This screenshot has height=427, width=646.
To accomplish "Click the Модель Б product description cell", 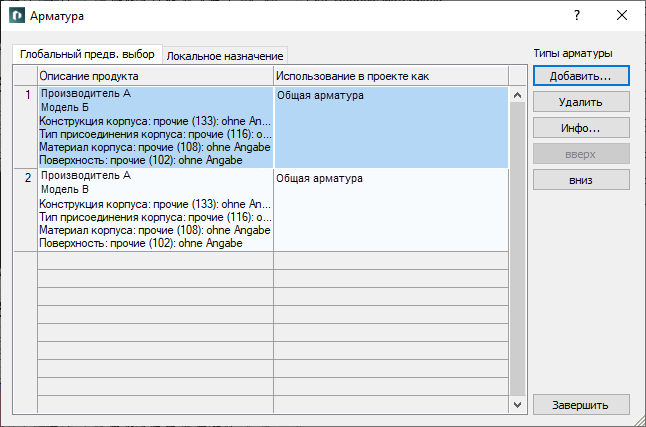I will (x=156, y=127).
